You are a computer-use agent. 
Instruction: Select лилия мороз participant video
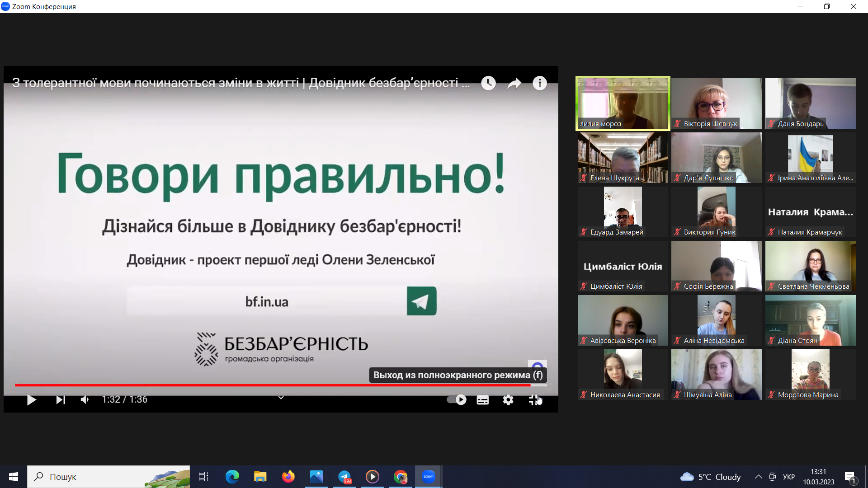623,103
